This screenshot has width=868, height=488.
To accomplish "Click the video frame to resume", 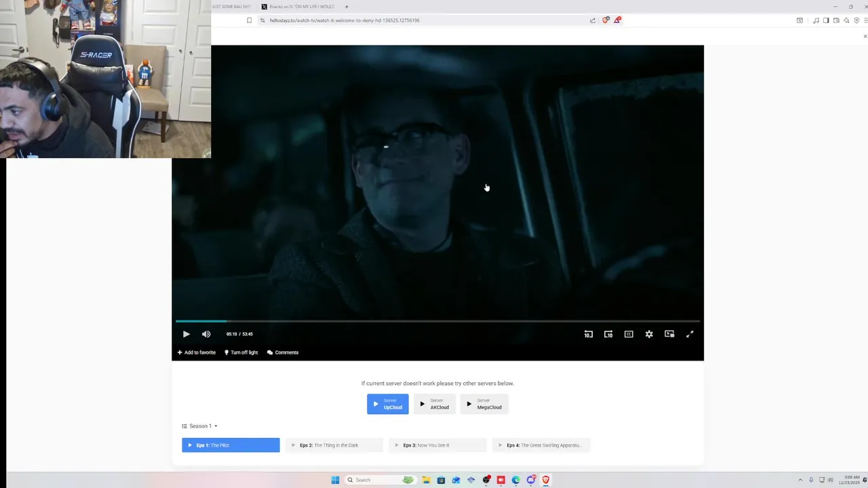I will tap(437, 183).
